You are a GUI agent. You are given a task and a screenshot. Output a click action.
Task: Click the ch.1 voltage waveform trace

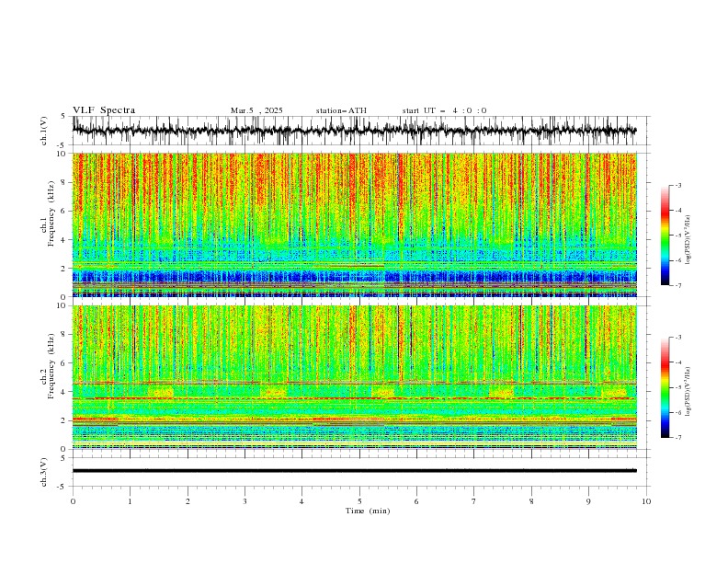click(354, 131)
